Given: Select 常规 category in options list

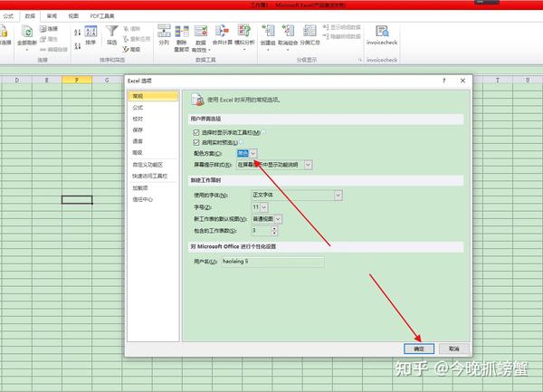Looking at the screenshot, I should (154, 96).
